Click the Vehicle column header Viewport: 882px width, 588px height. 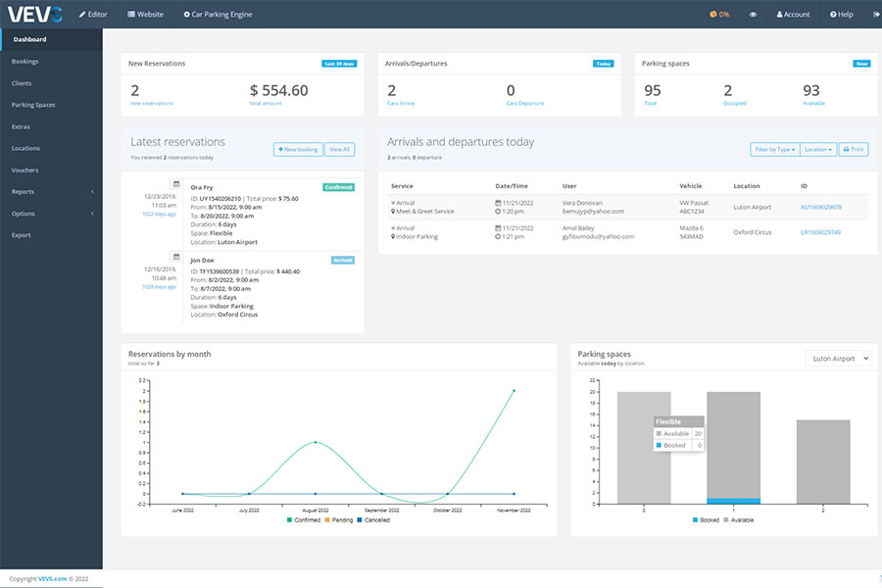coord(690,186)
